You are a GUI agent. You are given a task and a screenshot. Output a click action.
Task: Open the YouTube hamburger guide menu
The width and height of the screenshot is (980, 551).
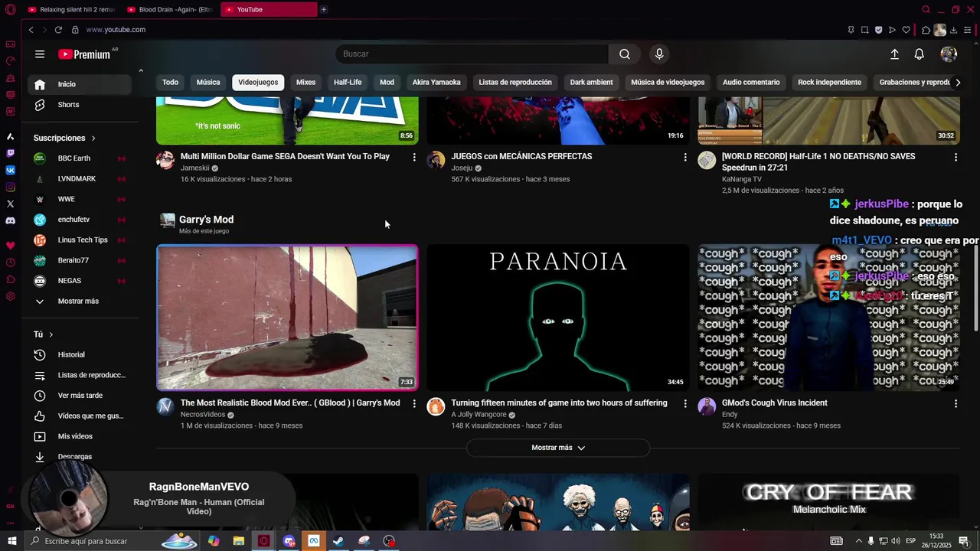click(40, 54)
